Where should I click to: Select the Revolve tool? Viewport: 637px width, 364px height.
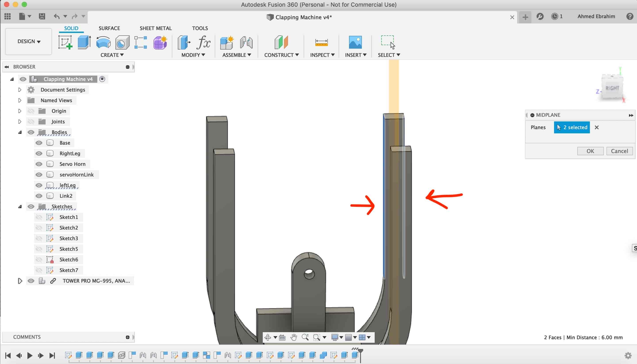click(x=103, y=42)
